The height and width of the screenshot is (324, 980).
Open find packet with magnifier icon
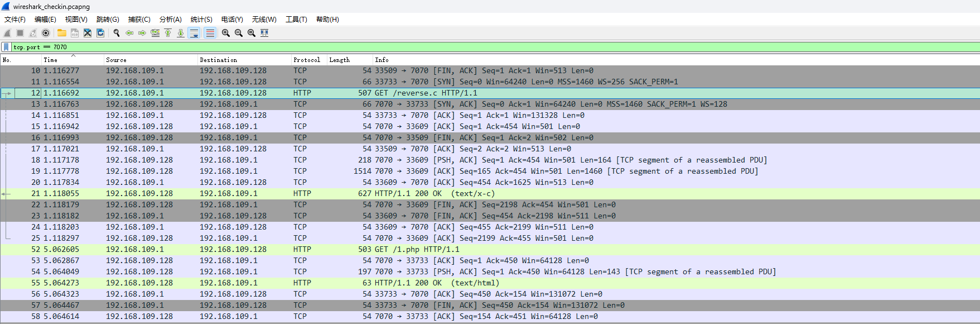point(117,33)
